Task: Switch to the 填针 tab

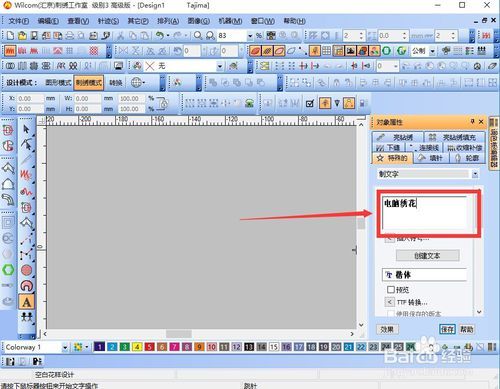Action: coord(431,158)
